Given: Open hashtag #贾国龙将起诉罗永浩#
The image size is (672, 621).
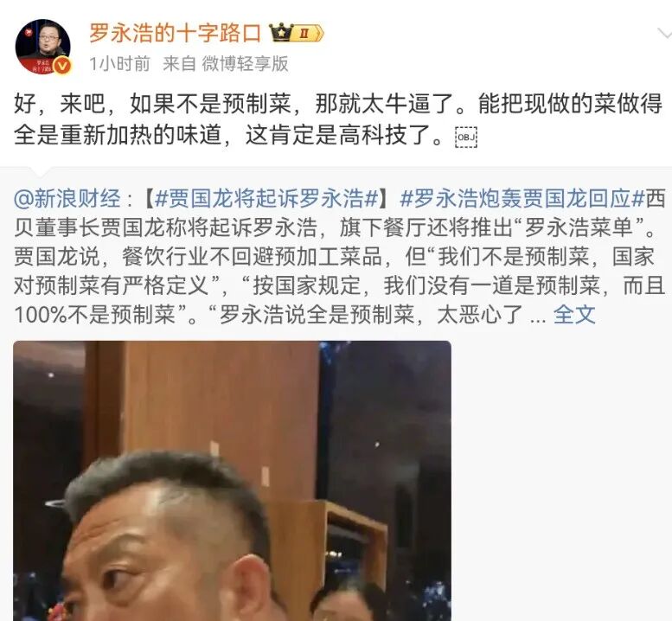Looking at the screenshot, I should tap(266, 199).
